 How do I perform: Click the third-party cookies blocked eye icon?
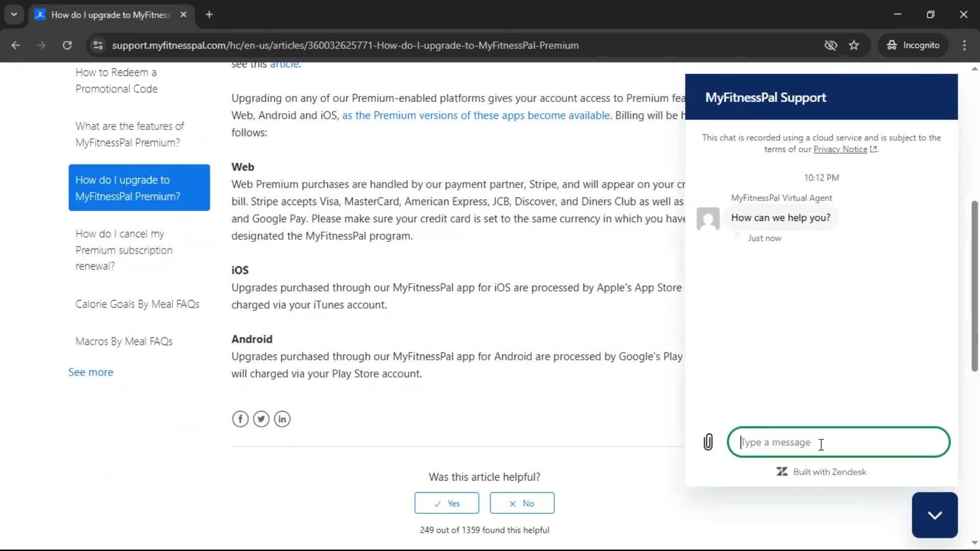coord(830,45)
